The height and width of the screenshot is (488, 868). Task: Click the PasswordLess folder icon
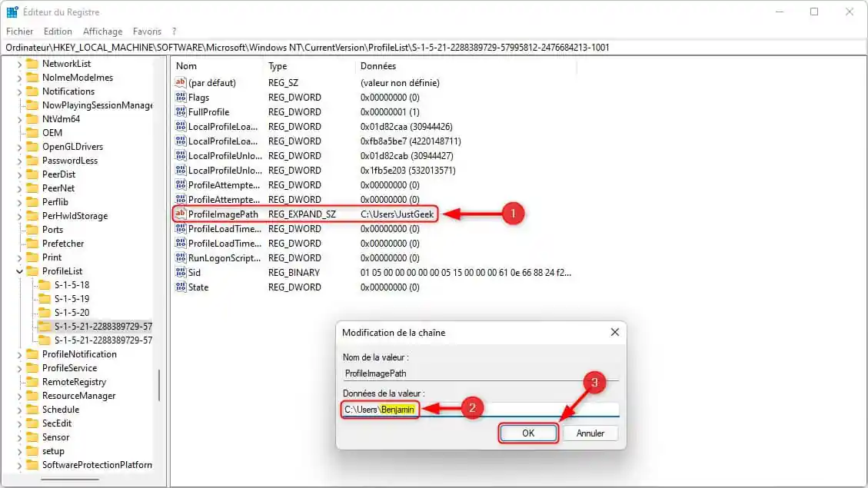(x=32, y=160)
